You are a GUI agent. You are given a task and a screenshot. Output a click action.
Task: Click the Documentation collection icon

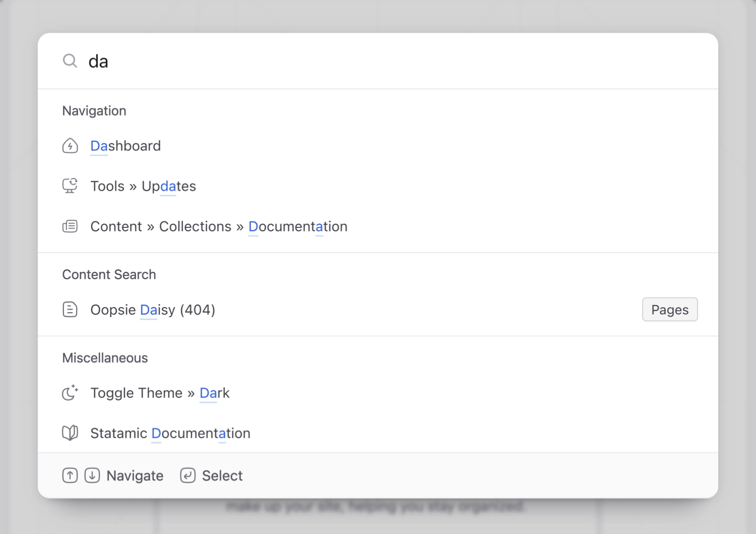pyautogui.click(x=70, y=226)
